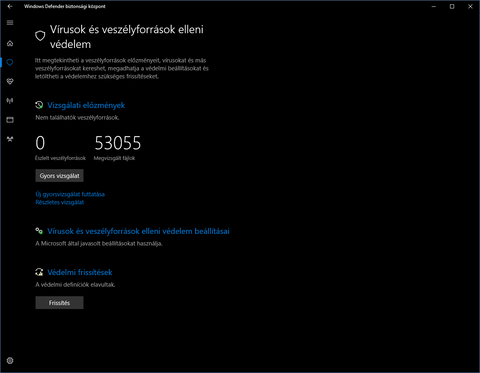The height and width of the screenshot is (373, 480).
Task: Select the virus protection shield sidebar icon
Action: point(10,62)
